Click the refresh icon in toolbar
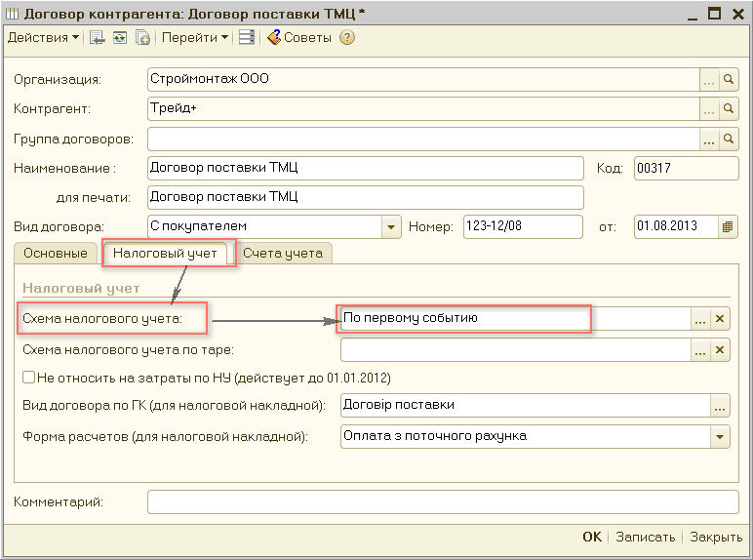753x560 pixels. click(x=119, y=38)
